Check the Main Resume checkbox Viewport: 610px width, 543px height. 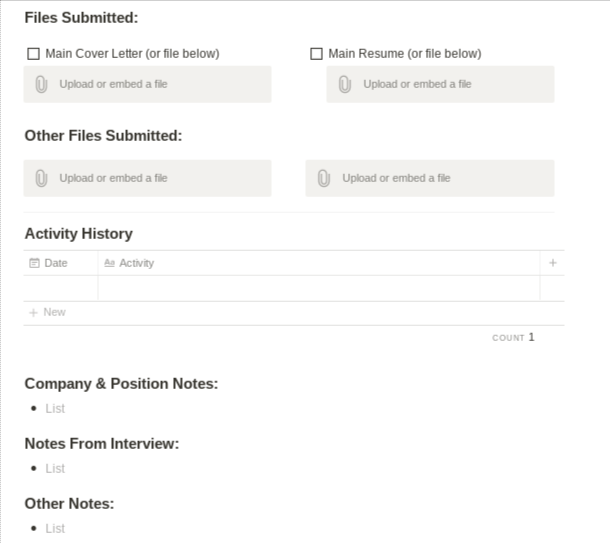(317, 54)
